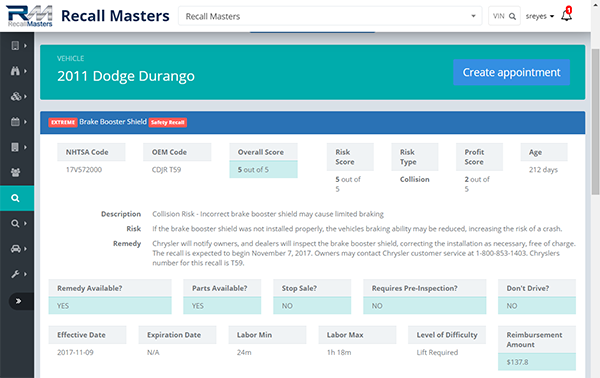This screenshot has width=600, height=378.
Task: Select the active teal search sidebar icon
Action: click(x=17, y=198)
